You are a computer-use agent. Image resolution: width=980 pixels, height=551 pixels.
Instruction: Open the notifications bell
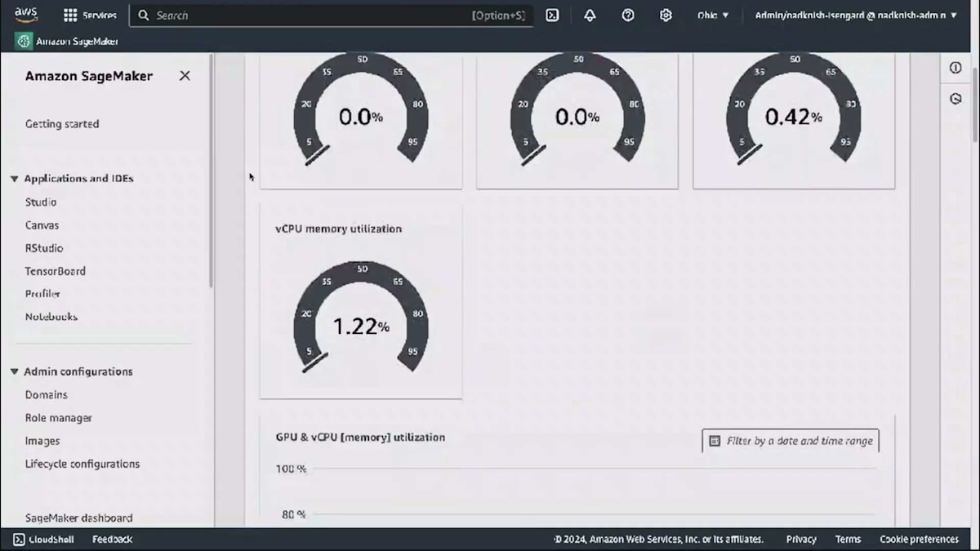tap(590, 16)
